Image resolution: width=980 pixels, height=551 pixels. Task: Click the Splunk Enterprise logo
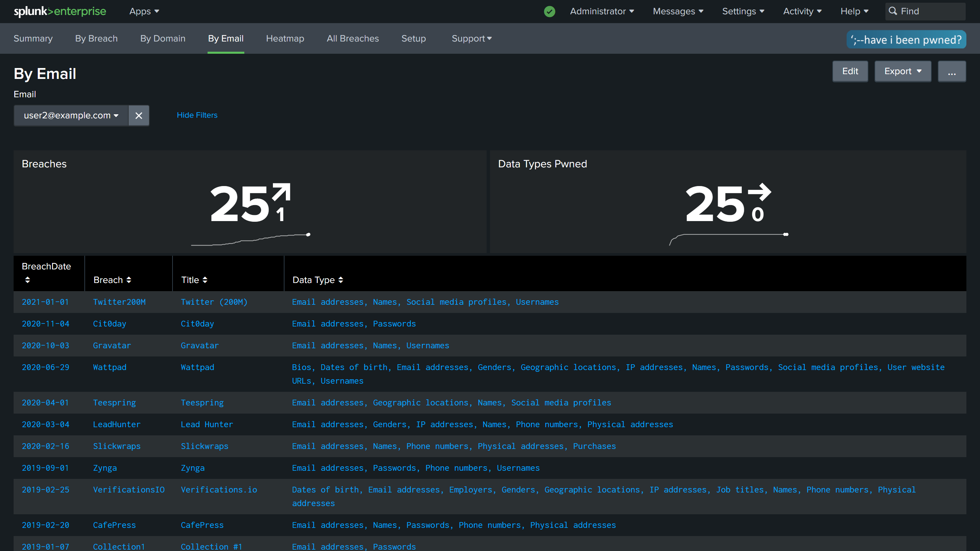pos(60,12)
